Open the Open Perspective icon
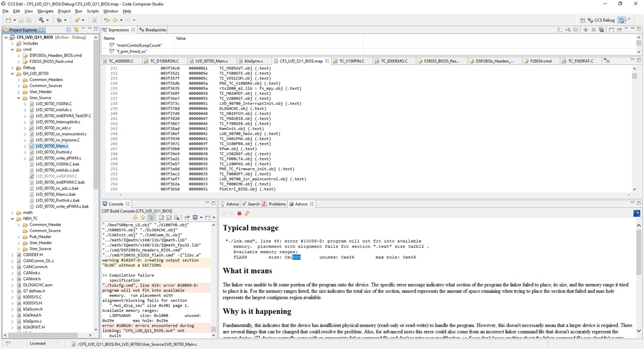The height and width of the screenshot is (349, 644). [x=583, y=20]
